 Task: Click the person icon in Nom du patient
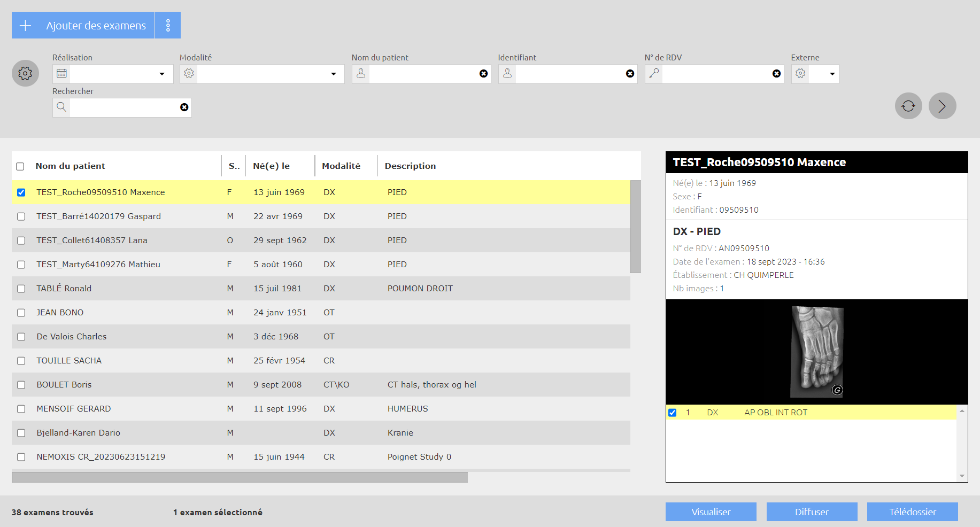(x=361, y=74)
